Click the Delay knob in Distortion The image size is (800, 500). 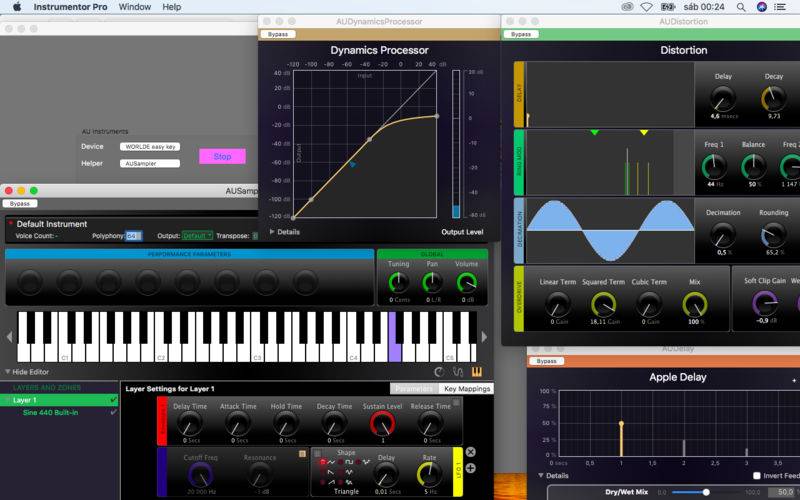pos(723,98)
